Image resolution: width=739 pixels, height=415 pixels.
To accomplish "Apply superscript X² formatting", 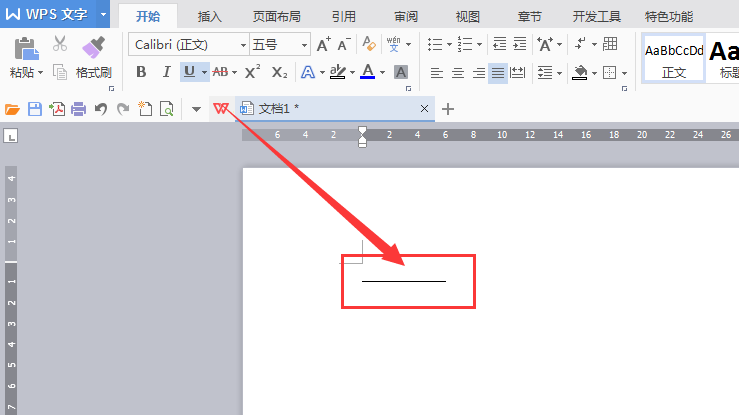I will (252, 72).
